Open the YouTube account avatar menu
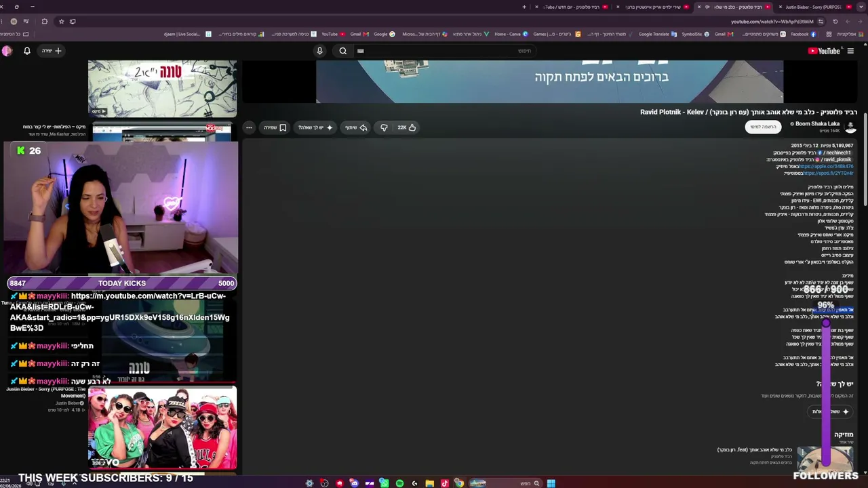 click(7, 51)
